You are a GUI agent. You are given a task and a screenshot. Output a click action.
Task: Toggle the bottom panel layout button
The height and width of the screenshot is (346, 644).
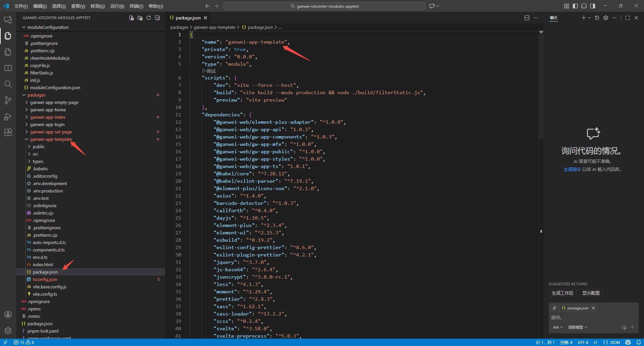584,6
